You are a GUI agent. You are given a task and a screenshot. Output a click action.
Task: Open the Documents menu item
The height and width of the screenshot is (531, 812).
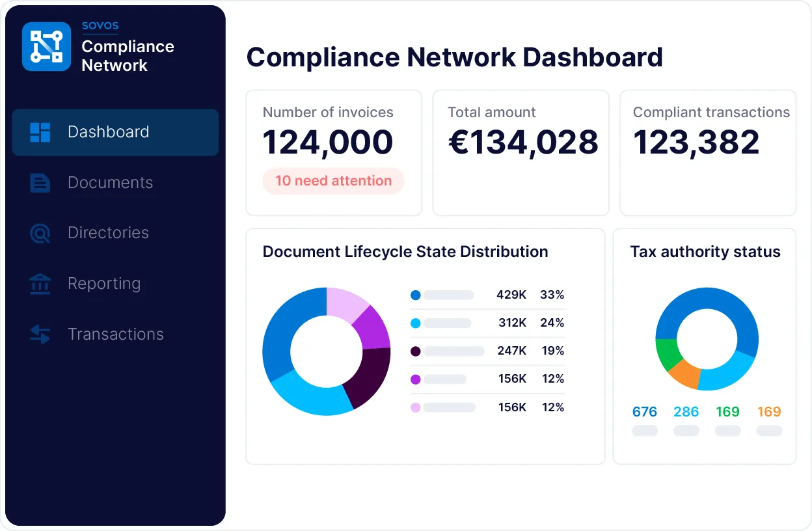pyautogui.click(x=110, y=183)
